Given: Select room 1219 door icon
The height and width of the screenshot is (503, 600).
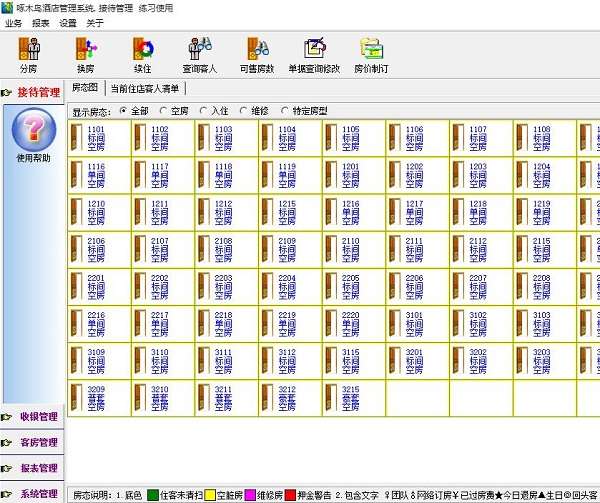Looking at the screenshot, I should [x=522, y=212].
